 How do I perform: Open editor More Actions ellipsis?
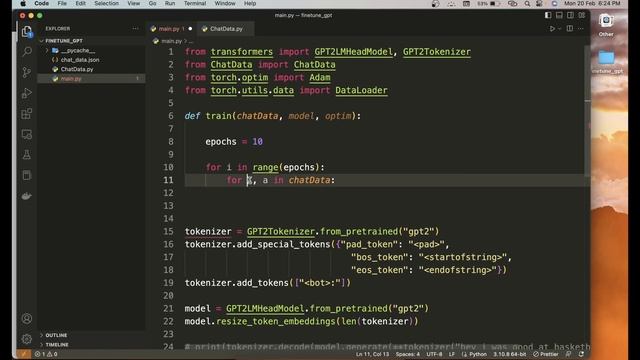pos(581,29)
